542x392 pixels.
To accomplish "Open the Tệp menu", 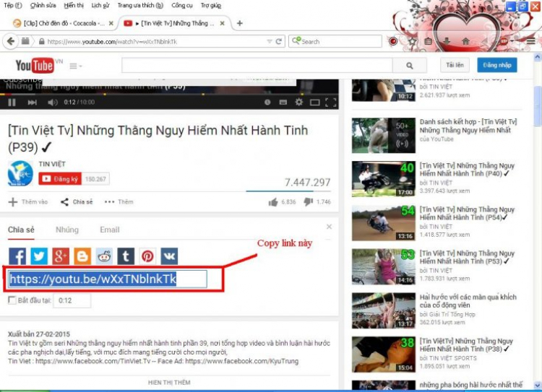I will pos(13,5).
